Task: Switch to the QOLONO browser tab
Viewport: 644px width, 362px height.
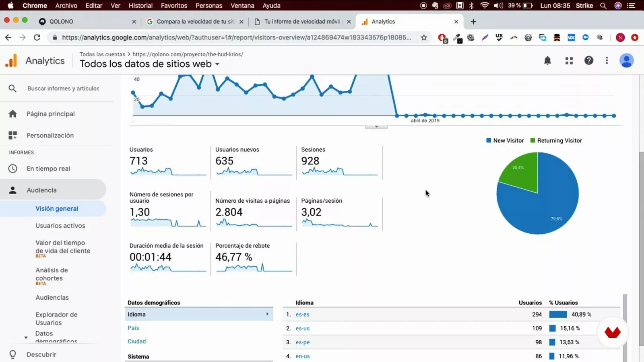Action: coord(87,22)
